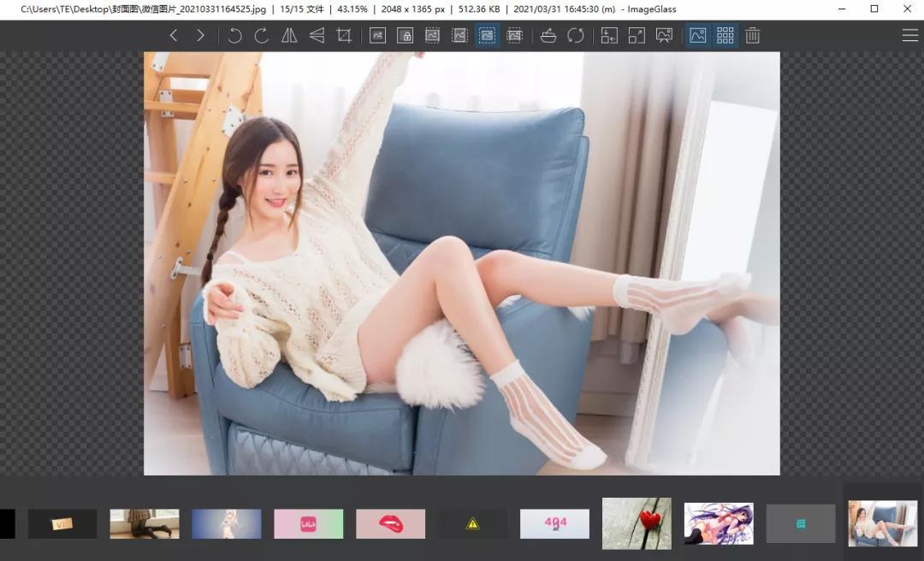Select the yellow warning triangle thumbnail
The width and height of the screenshot is (924, 561).
[472, 524]
